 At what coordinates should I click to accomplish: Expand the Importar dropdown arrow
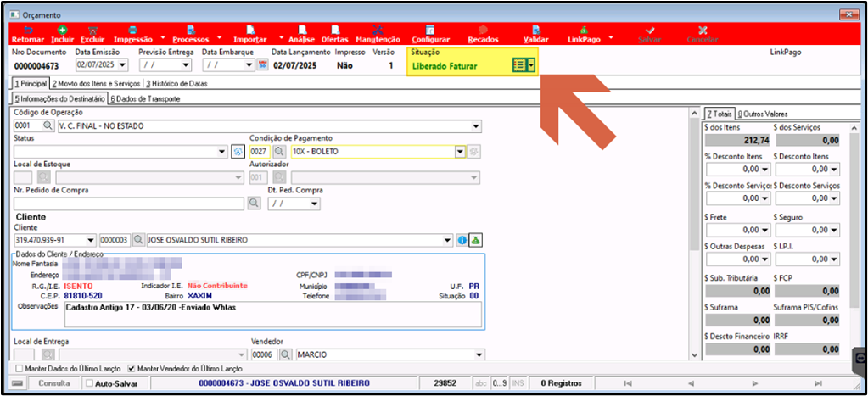pyautogui.click(x=281, y=37)
